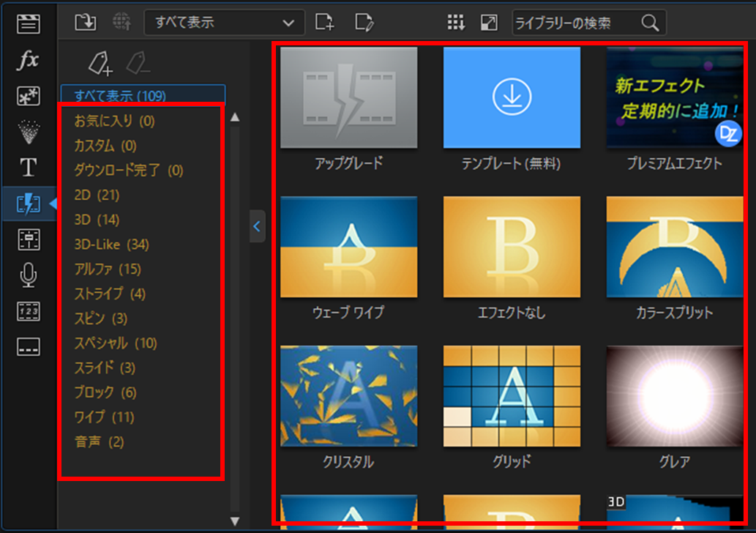Open the PiP Objects Room icon
The height and width of the screenshot is (533, 756).
click(x=29, y=96)
